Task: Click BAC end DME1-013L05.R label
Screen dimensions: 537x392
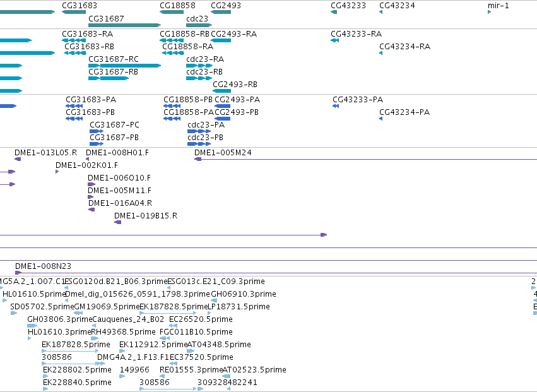Action: 45,153
